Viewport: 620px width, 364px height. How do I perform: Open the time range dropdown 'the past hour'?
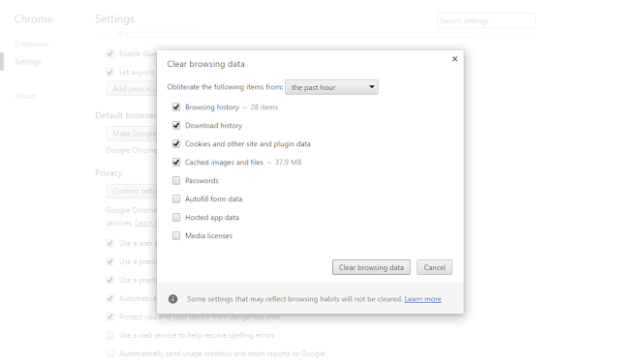(331, 87)
